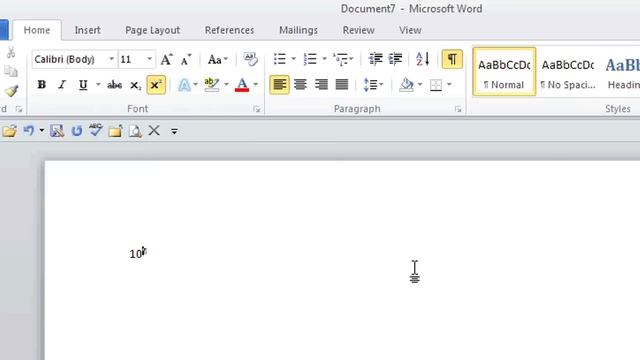
Task: Click the X icon in quick toolbar
Action: (154, 131)
